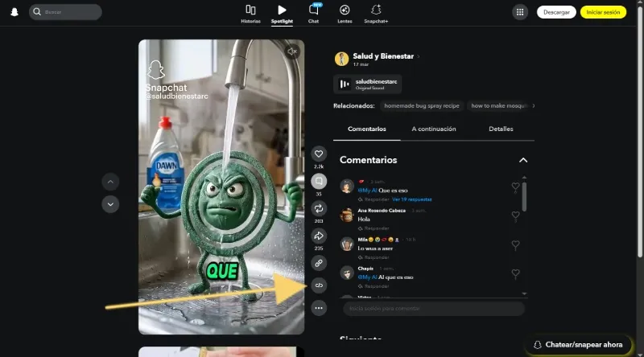This screenshot has width=644, height=357.
Task: Repost the video with the loop-arrows icon
Action: (319, 208)
